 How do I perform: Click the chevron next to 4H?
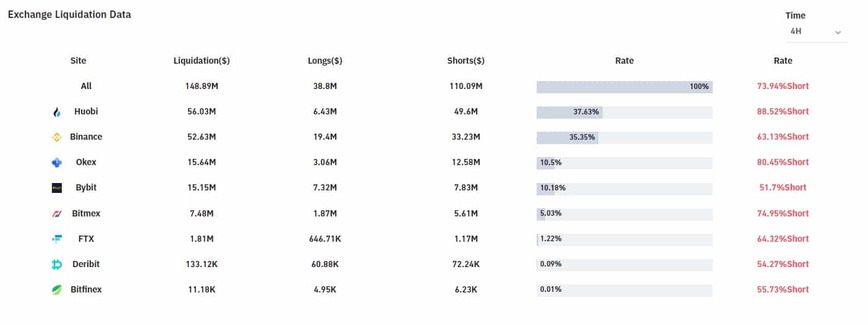(838, 32)
